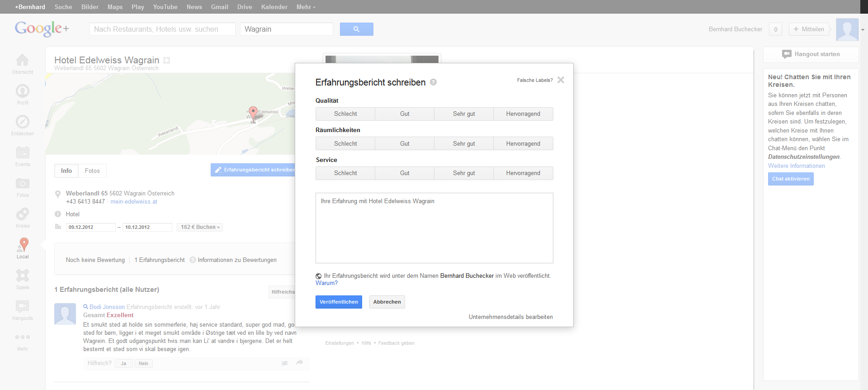The image size is (868, 390).
Task: Click the Google+ logo
Action: (42, 29)
